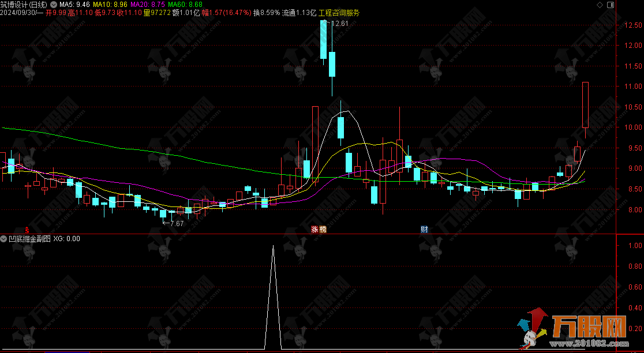Open the main chart indicator dropdown arrow
Viewport: 644px width, 353px height.
[54, 5]
